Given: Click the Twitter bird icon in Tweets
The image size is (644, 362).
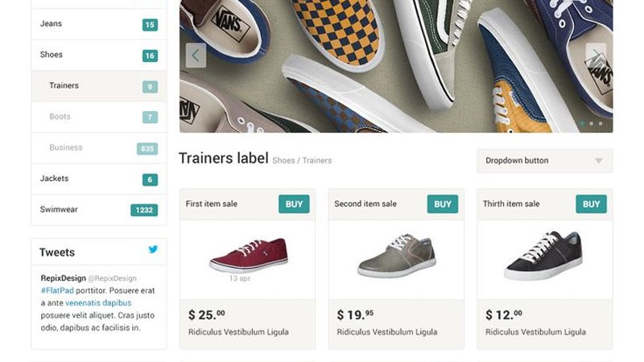Looking at the screenshot, I should [x=153, y=249].
